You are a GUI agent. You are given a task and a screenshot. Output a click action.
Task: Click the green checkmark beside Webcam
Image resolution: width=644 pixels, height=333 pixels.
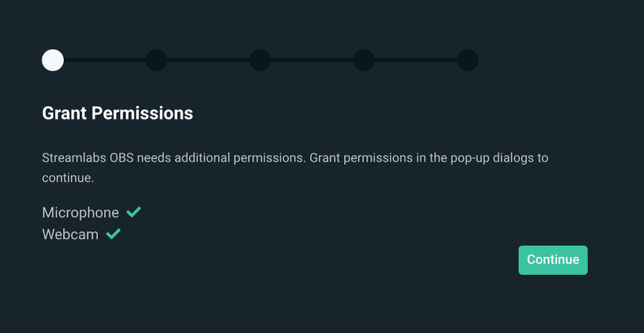pos(113,234)
